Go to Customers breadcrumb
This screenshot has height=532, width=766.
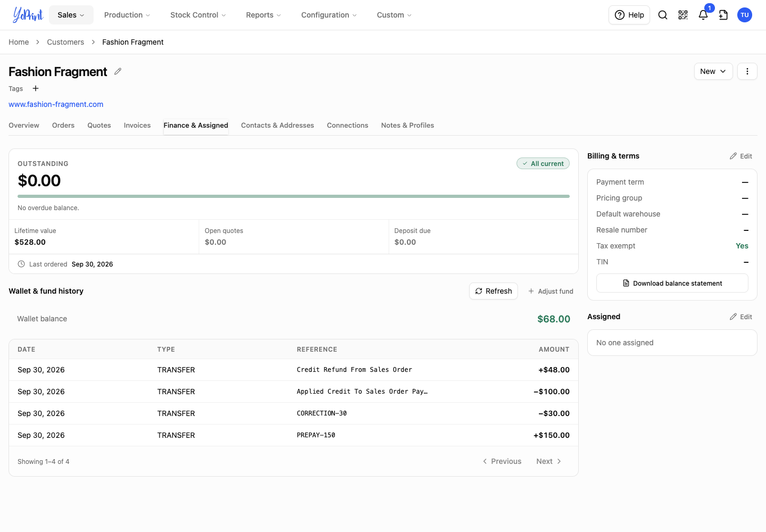65,42
